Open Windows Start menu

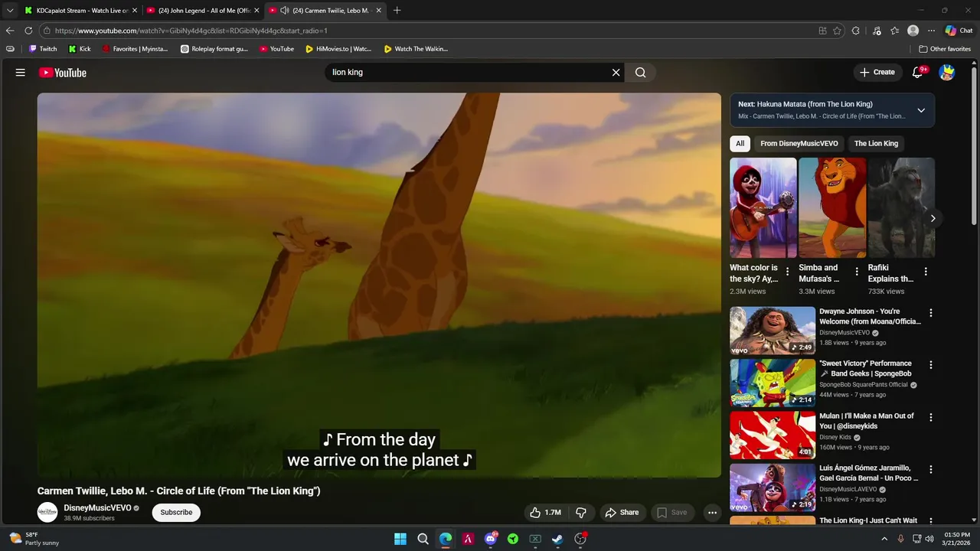(400, 539)
